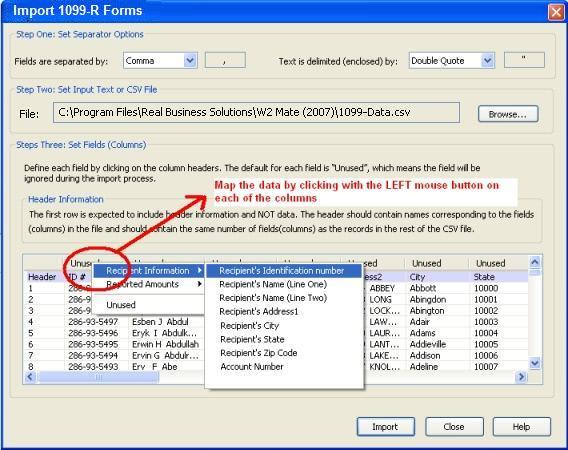Viewport: 568px width, 450px height.
Task: Open the Comma field separator dropdown
Action: click(160, 61)
